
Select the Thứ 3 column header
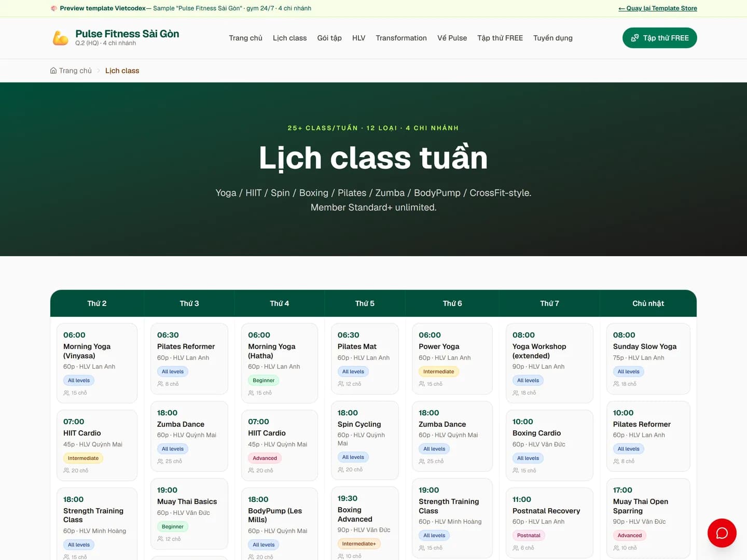coord(189,303)
